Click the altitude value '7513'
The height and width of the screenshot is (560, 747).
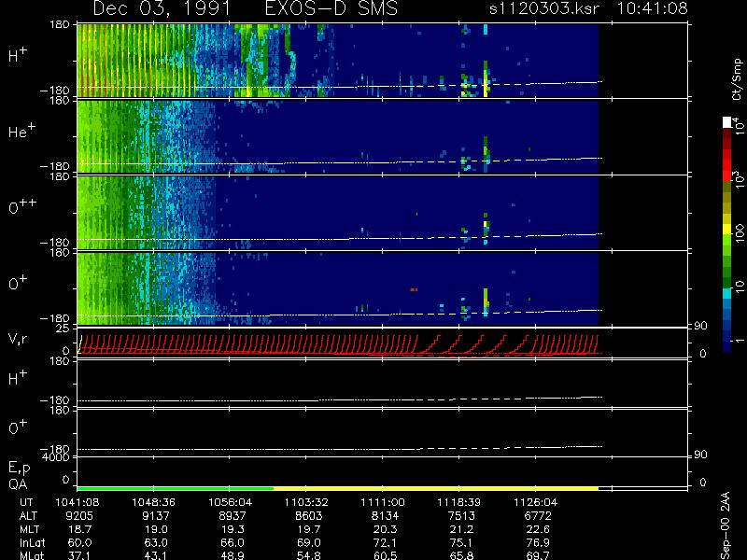(461, 516)
